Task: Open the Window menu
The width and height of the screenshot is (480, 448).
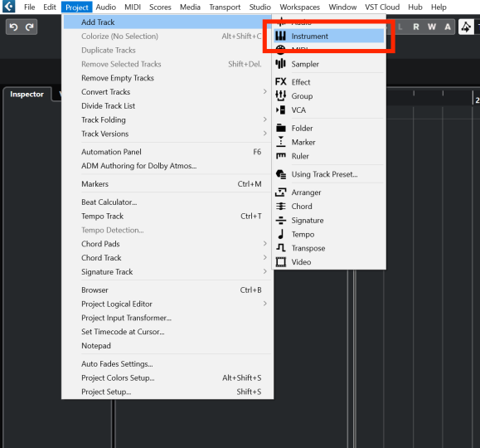Action: [342, 7]
